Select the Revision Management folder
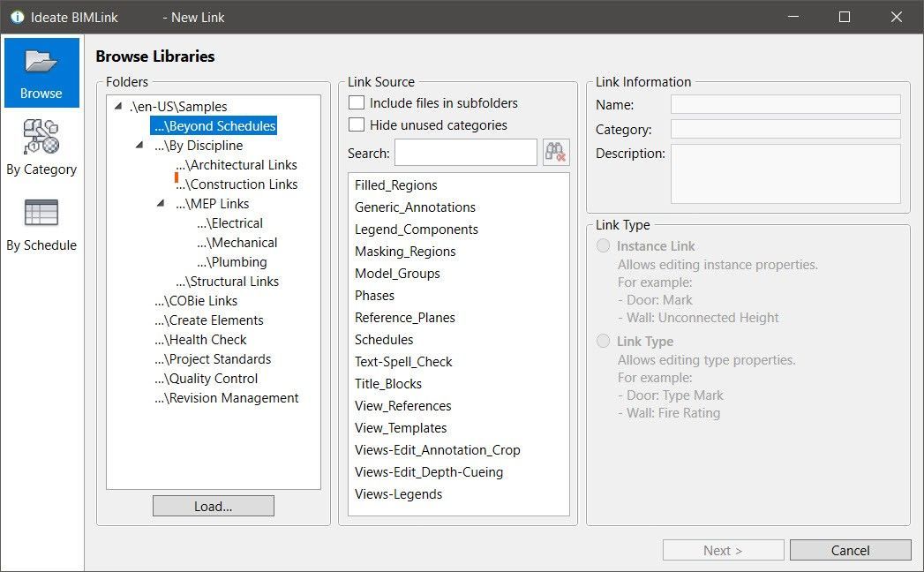 [227, 398]
